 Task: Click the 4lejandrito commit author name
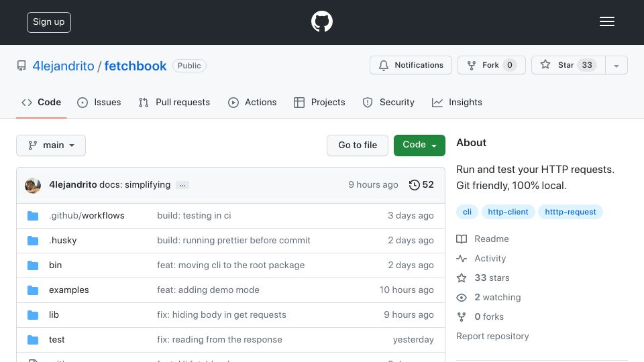tap(72, 185)
